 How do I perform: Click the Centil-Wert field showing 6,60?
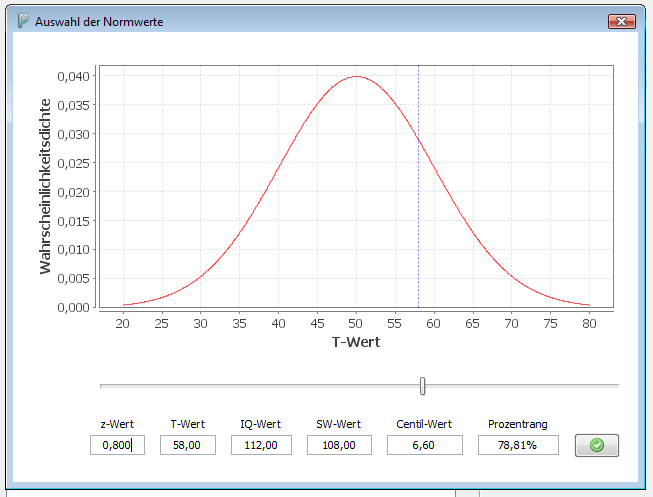coord(425,445)
